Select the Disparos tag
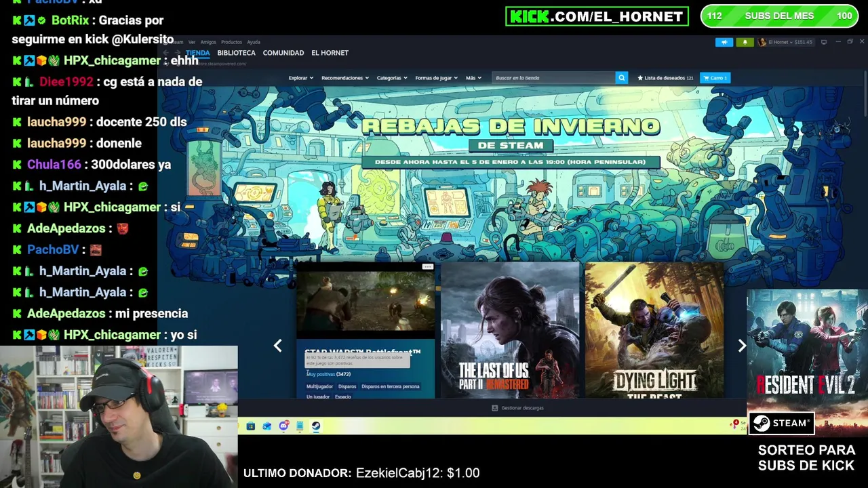Viewport: 868px width, 488px height. coord(347,386)
